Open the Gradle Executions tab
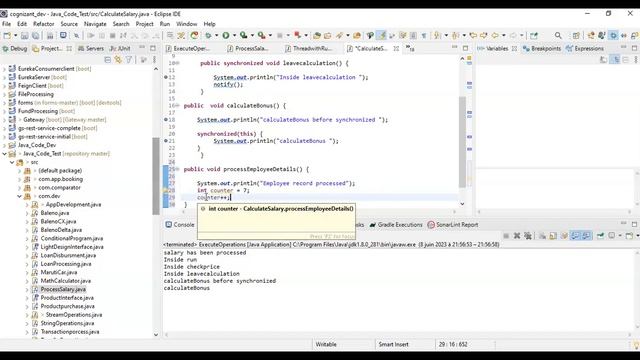The image size is (640, 360). point(396,224)
